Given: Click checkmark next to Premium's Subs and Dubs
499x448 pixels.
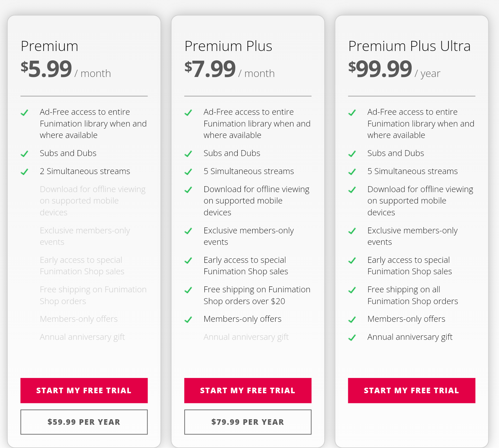Looking at the screenshot, I should click(24, 154).
